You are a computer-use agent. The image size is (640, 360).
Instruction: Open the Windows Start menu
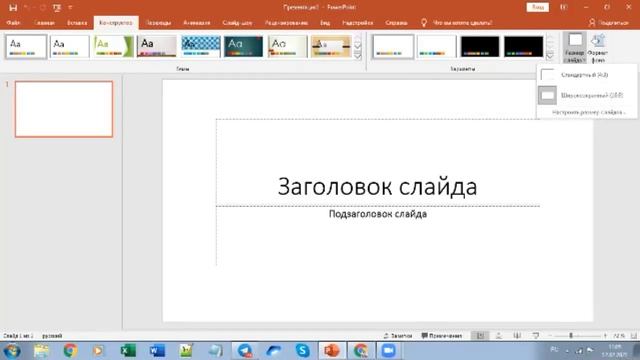tap(12, 351)
